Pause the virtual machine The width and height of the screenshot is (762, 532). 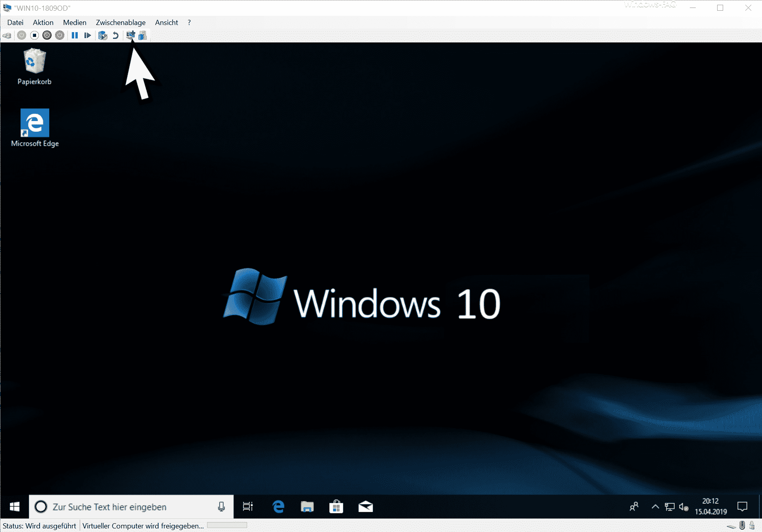point(75,36)
